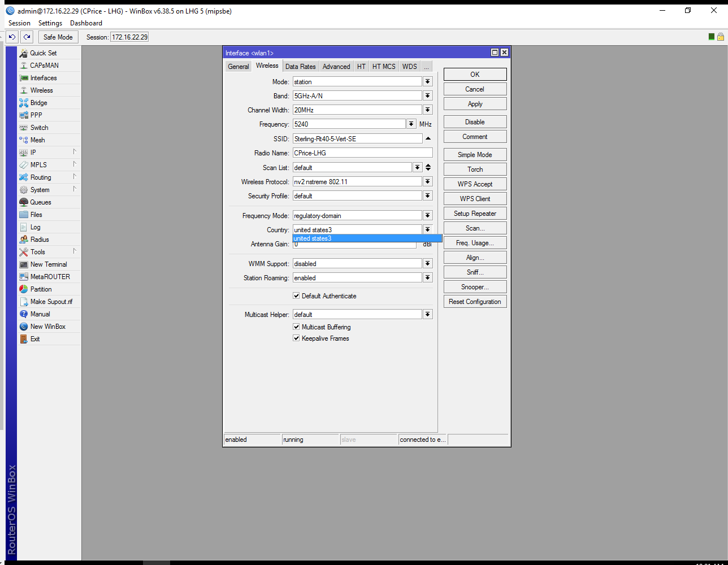Screen dimensions: 728x565
Task: Open the WMM Support dropdown arrow
Action: (x=428, y=264)
